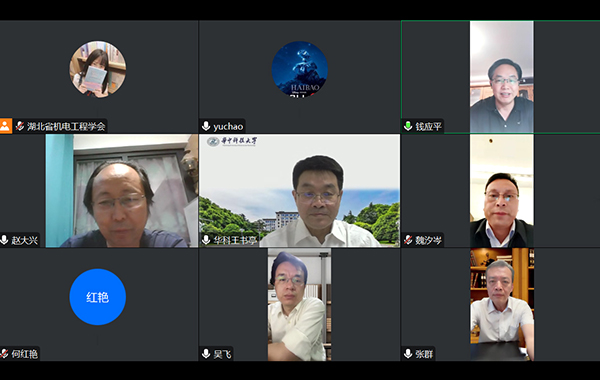
Task: Click yuchao's microphone icon
Action: point(206,126)
